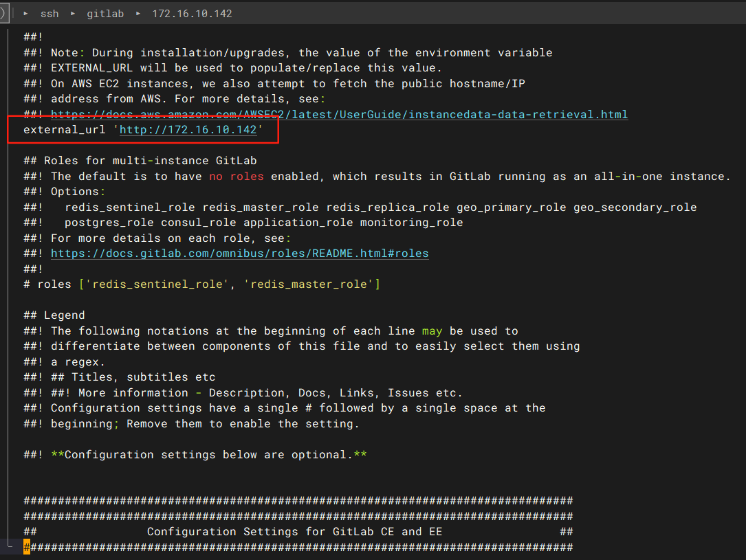Click "consul_role" in the Options list
The height and width of the screenshot is (560, 746).
click(x=199, y=223)
